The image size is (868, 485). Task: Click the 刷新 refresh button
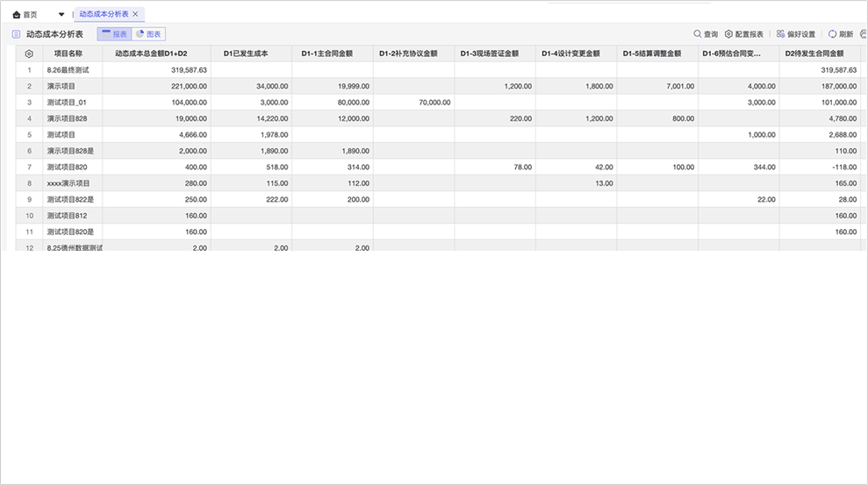840,34
